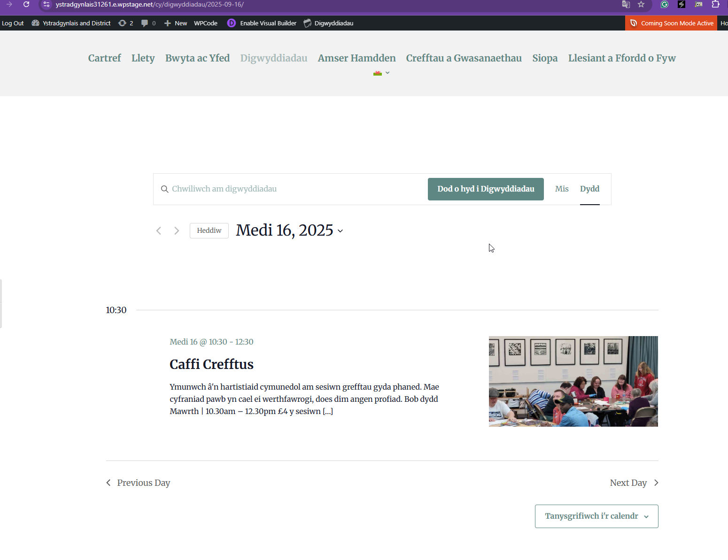Expand Tanysgrifiwch i'r calendr dropdown
Image resolution: width=728 pixels, height=560 pixels.
click(x=596, y=516)
